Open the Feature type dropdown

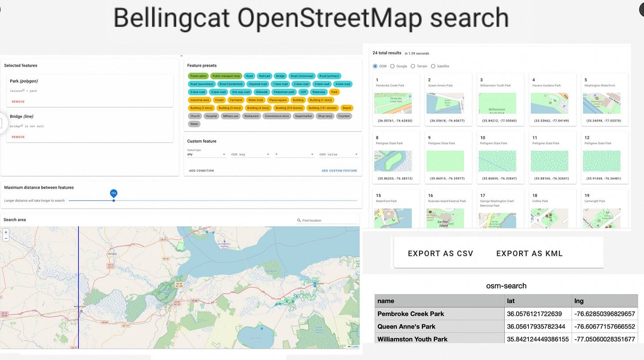point(207,154)
